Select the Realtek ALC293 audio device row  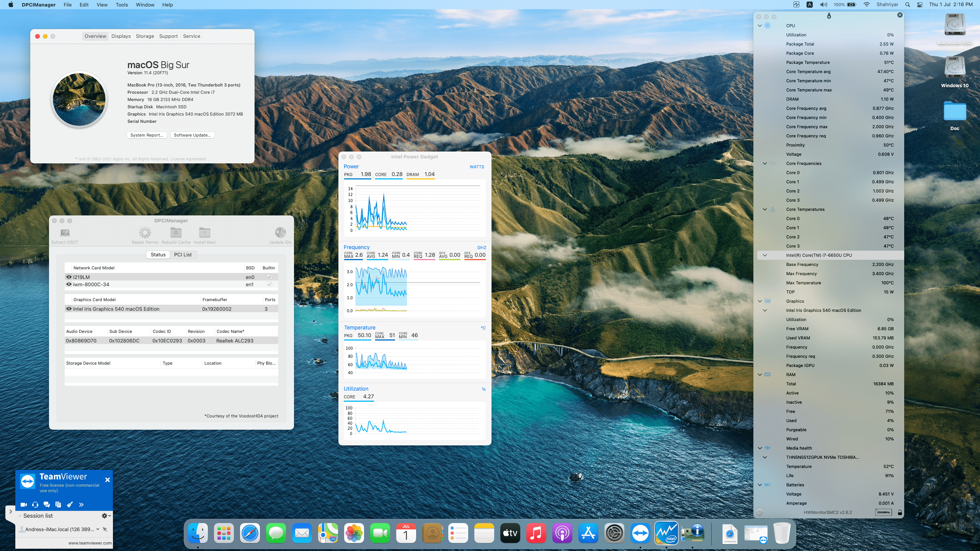pos(171,341)
